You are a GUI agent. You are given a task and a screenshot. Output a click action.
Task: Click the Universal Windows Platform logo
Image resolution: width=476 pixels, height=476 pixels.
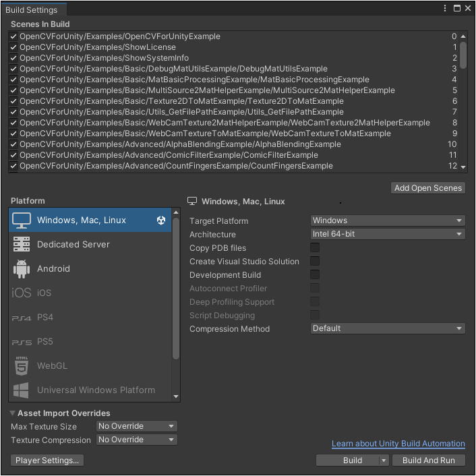point(21,390)
